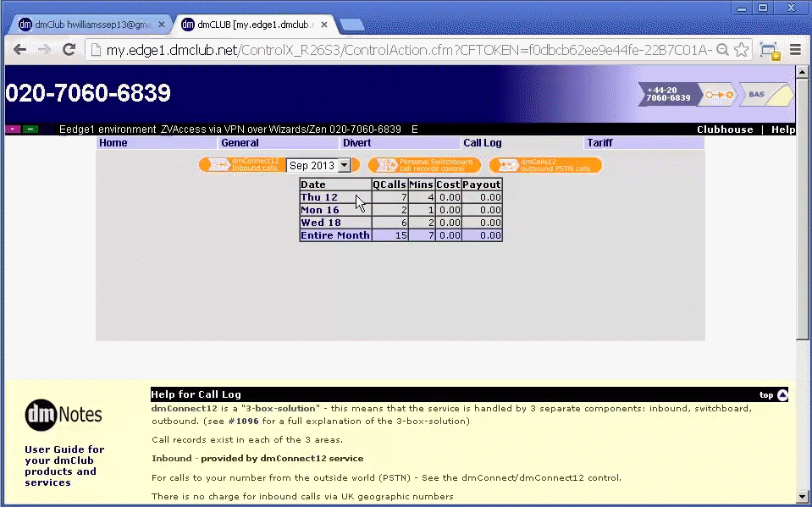Click the QCalls column header
The height and width of the screenshot is (507, 812).
coord(389,185)
